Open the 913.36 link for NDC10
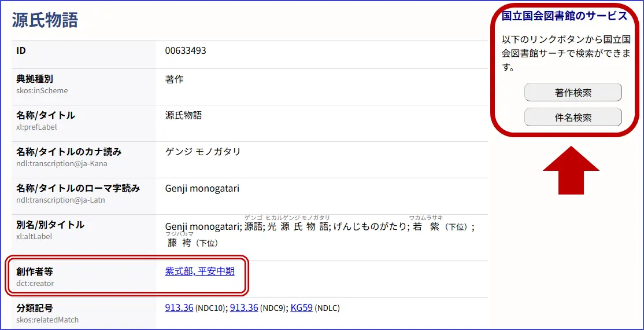 point(179,307)
